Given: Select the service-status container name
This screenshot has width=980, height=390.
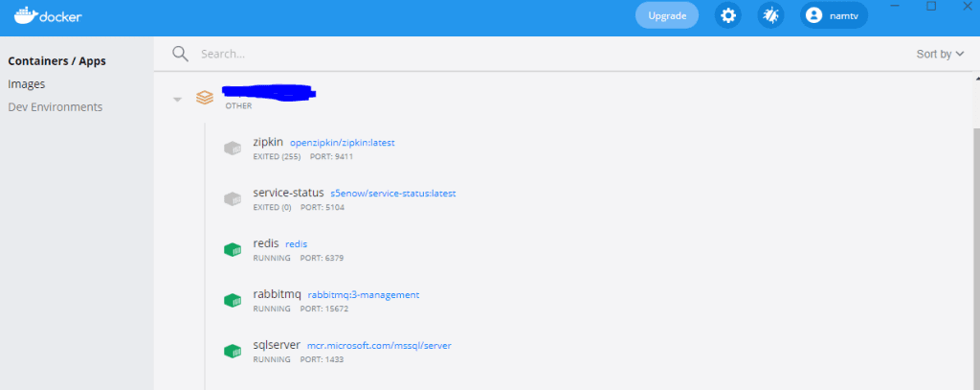Looking at the screenshot, I should 288,193.
